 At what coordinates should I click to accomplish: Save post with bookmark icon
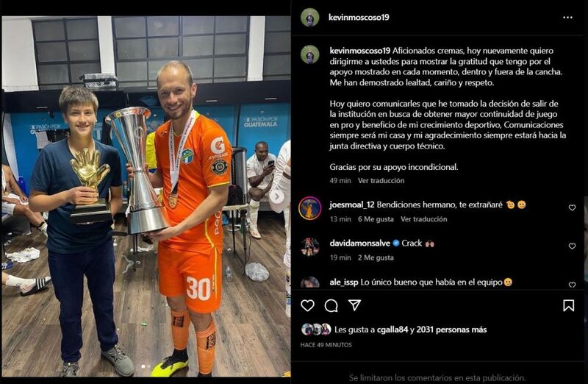[568, 305]
